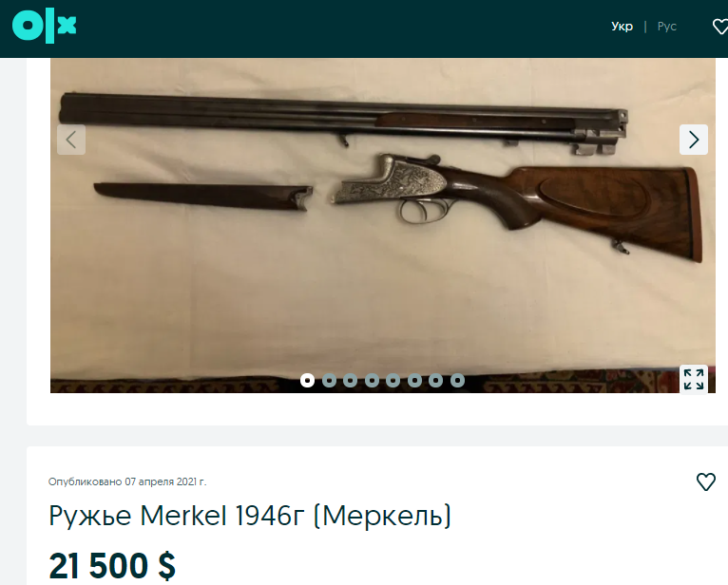Image resolution: width=728 pixels, height=585 pixels.
Task: Select sixth gallery dot indicator
Action: (414, 381)
